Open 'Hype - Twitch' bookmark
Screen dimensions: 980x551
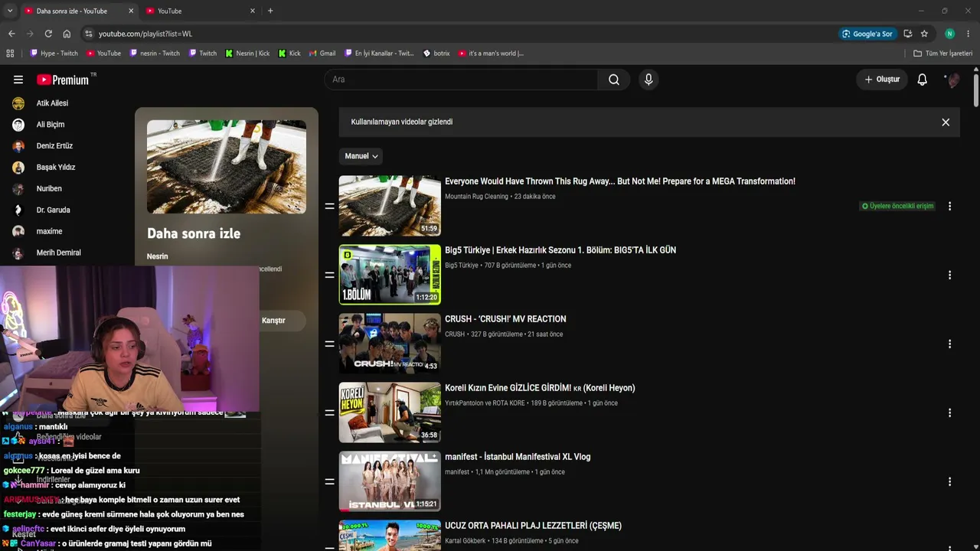(54, 54)
